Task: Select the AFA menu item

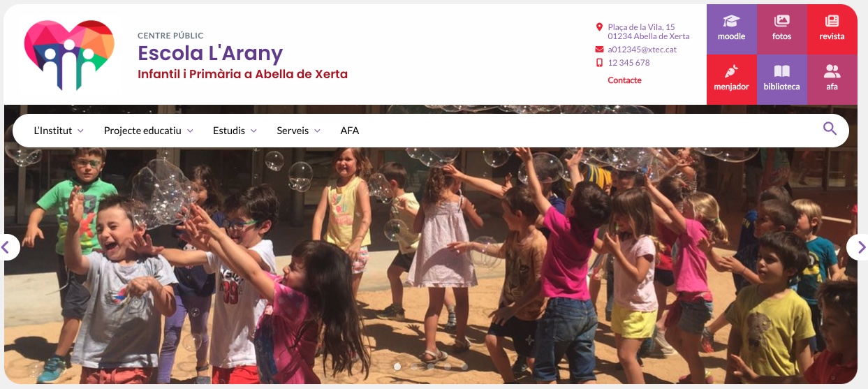Action: point(350,131)
